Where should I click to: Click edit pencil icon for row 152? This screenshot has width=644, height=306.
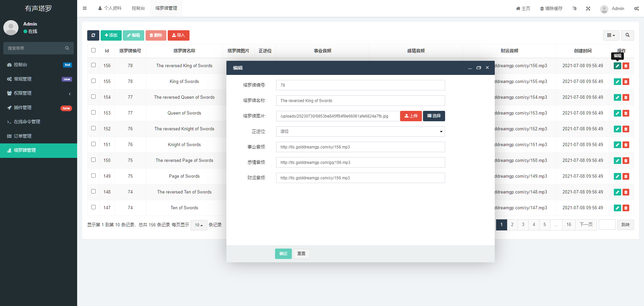pyautogui.click(x=617, y=129)
